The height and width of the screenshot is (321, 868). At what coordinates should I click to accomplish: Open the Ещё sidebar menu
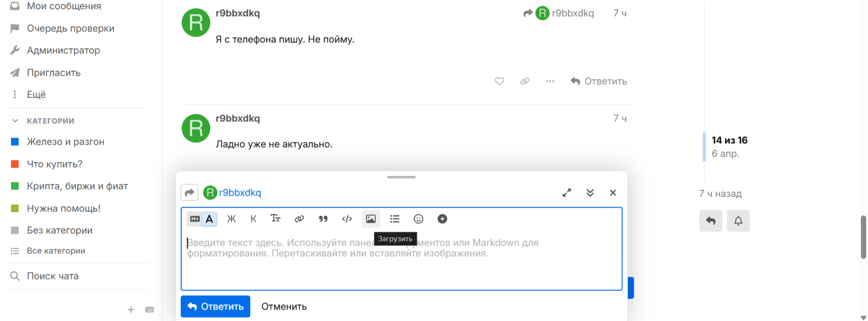[36, 95]
